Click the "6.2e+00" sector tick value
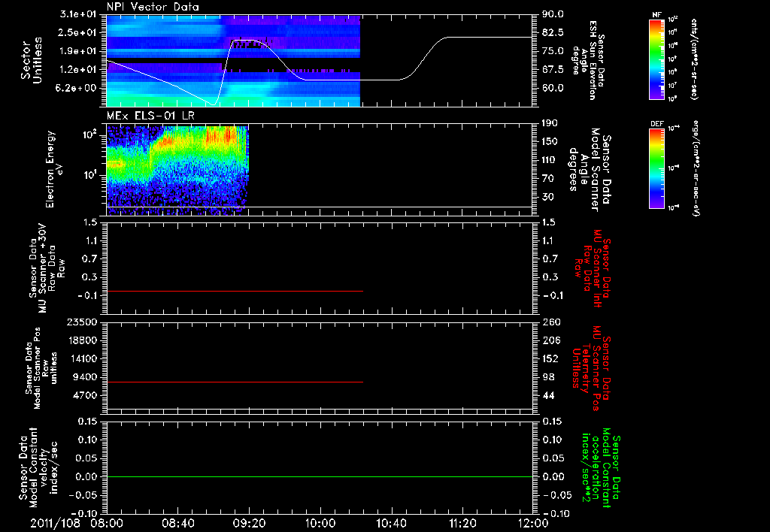This screenshot has height=532, width=770. pyautogui.click(x=77, y=89)
